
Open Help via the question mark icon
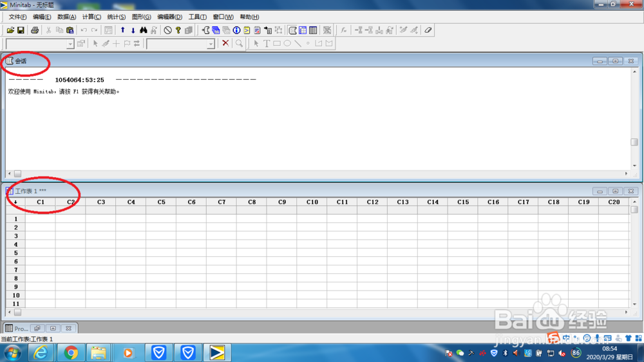point(178,30)
